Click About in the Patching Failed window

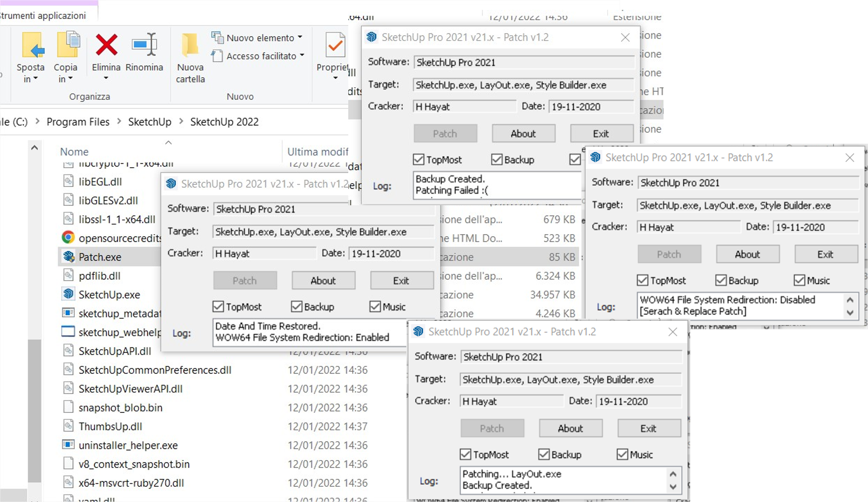(523, 133)
